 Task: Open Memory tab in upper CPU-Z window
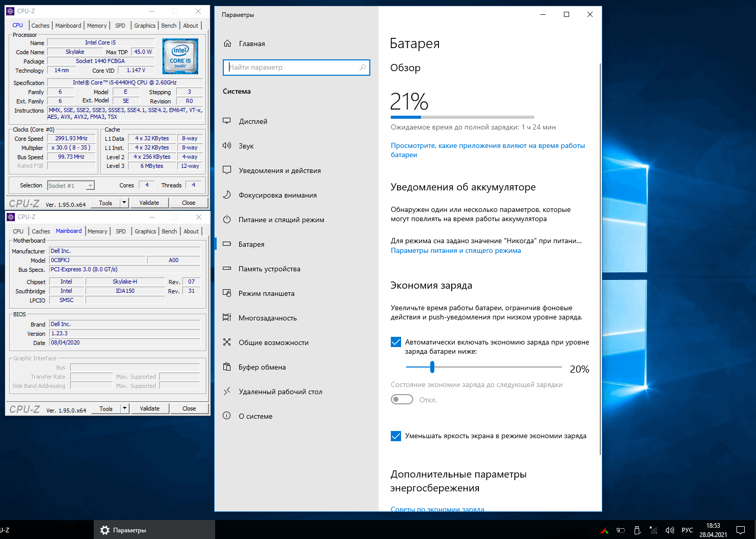pyautogui.click(x=97, y=26)
